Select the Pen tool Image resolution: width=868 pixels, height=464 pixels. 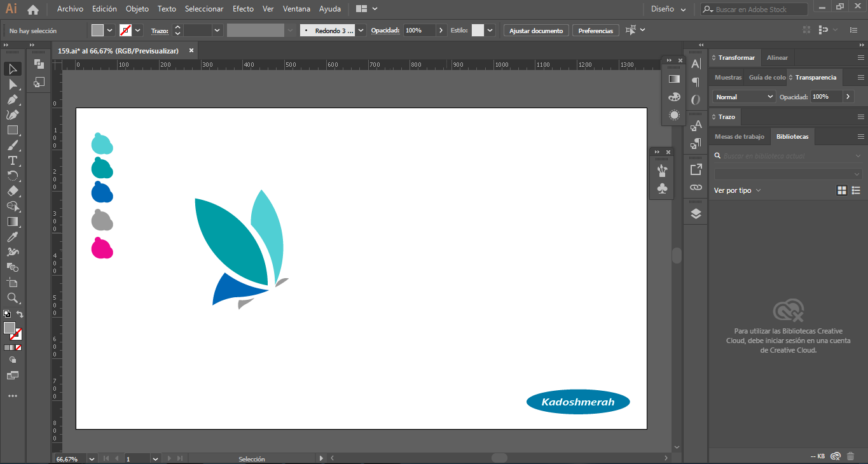[13, 99]
